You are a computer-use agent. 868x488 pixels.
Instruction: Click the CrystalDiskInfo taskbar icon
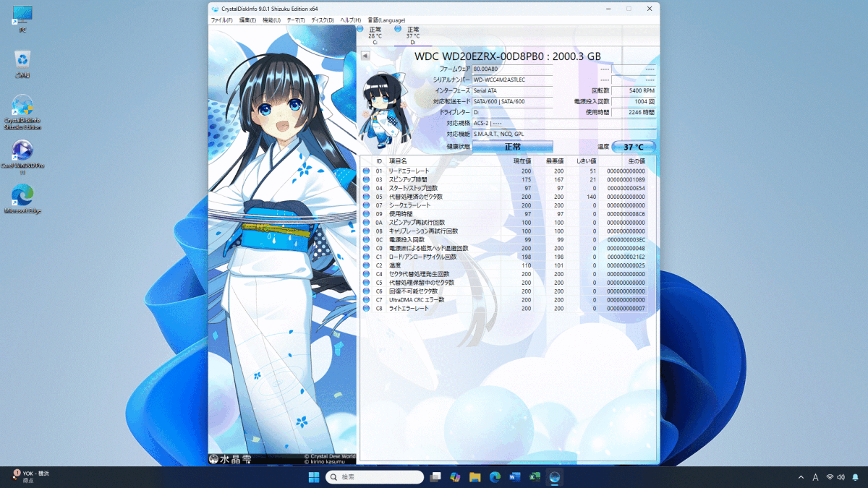pyautogui.click(x=555, y=477)
